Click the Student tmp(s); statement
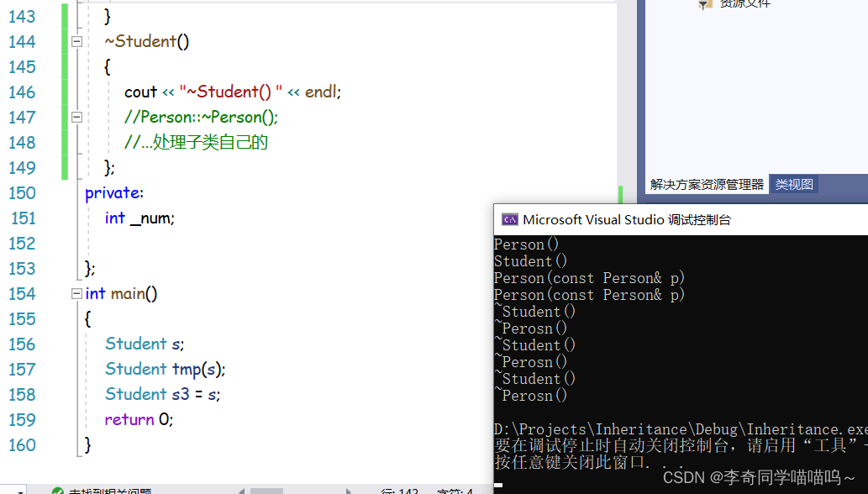 pos(165,370)
